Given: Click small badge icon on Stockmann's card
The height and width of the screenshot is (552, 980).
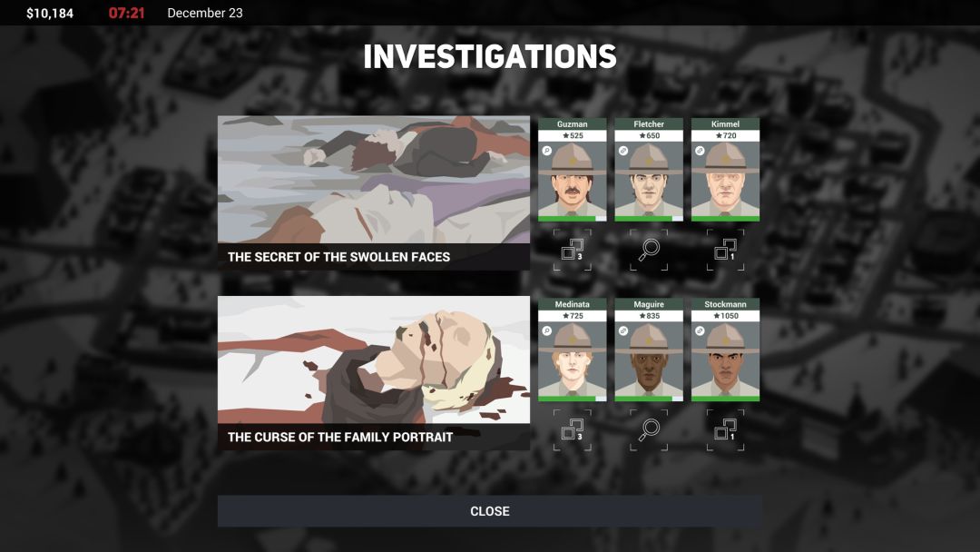Looking at the screenshot, I should 700,330.
